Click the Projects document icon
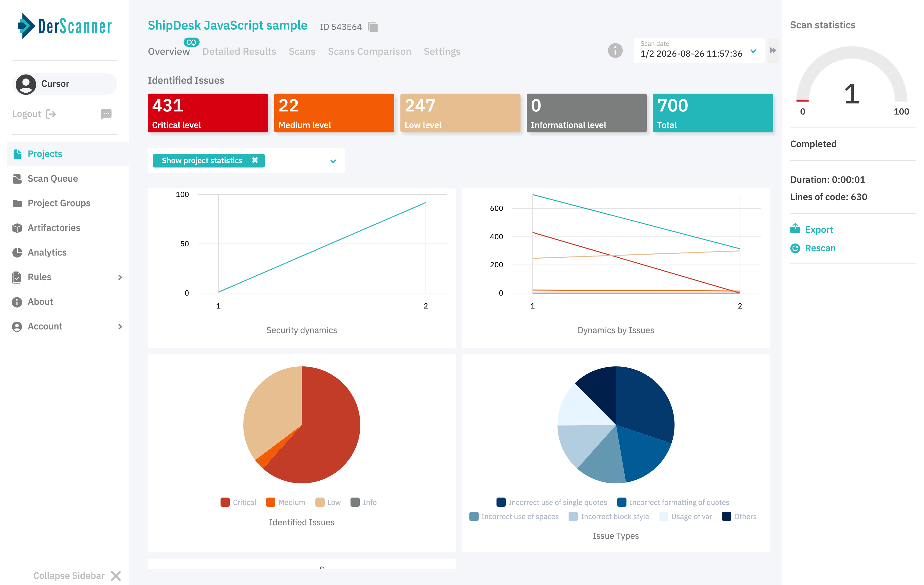The image size is (924, 585). point(17,154)
